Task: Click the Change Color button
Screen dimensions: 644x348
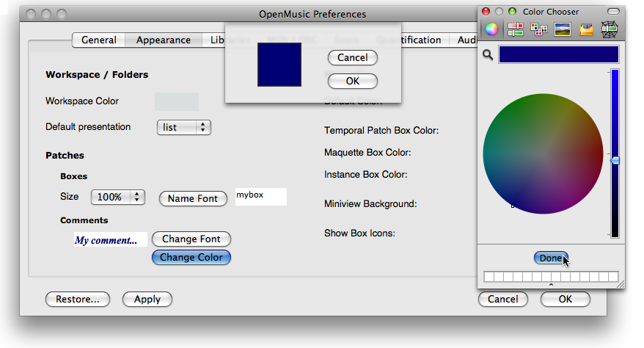Action: click(191, 257)
